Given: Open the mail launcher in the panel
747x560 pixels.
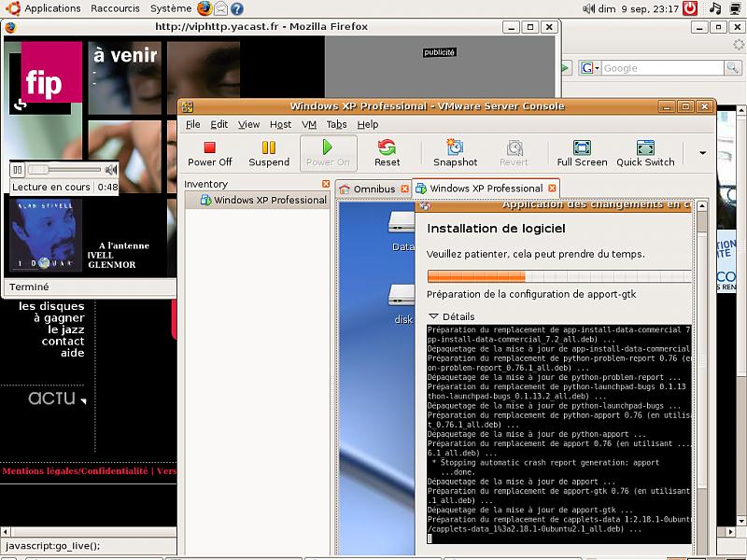Looking at the screenshot, I should [x=220, y=8].
